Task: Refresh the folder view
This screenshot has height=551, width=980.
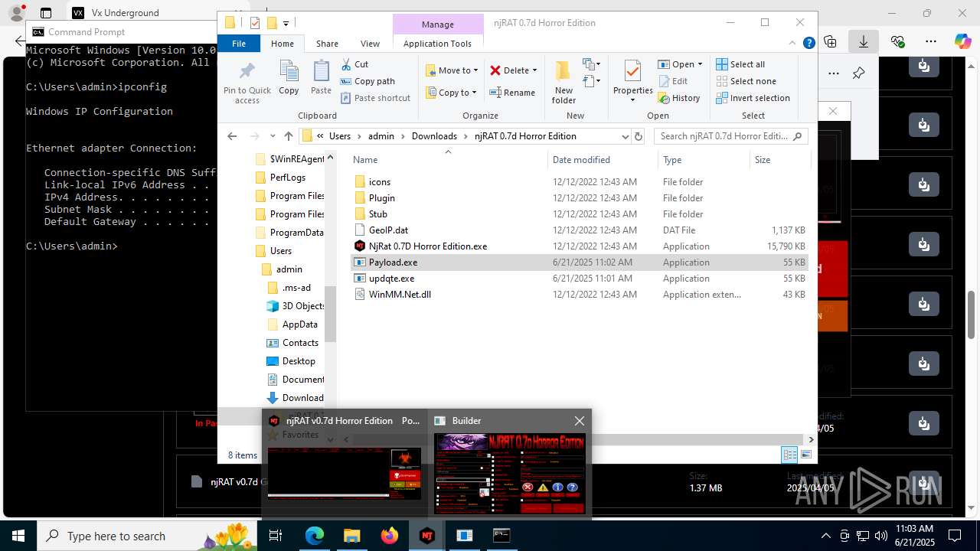Action: point(639,136)
